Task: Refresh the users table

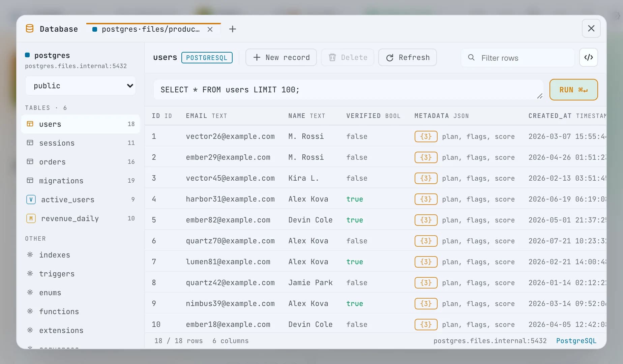Action: click(x=408, y=57)
